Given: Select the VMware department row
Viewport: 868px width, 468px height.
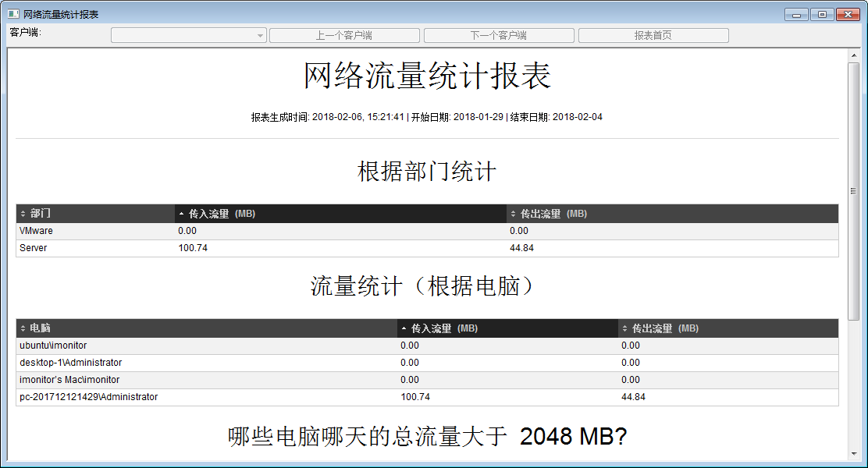Looking at the screenshot, I should 427,231.
